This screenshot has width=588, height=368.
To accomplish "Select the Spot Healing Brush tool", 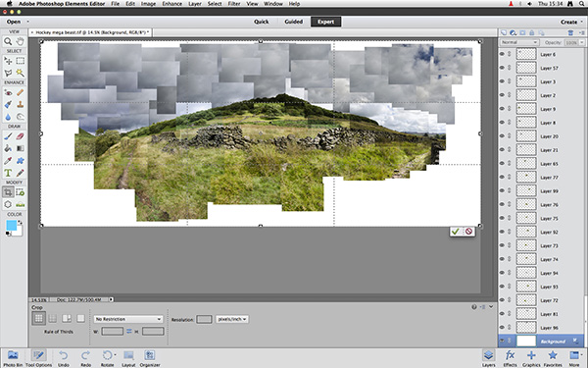I will point(20,92).
